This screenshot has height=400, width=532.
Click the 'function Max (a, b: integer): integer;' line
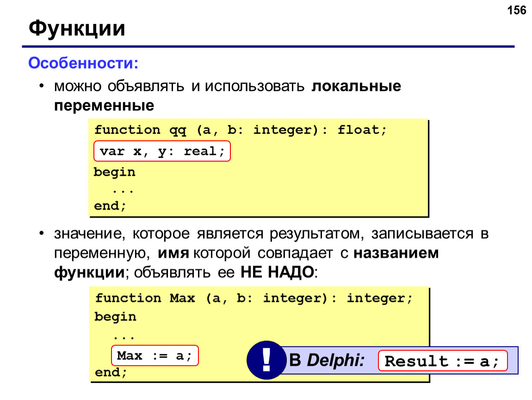coord(254,298)
